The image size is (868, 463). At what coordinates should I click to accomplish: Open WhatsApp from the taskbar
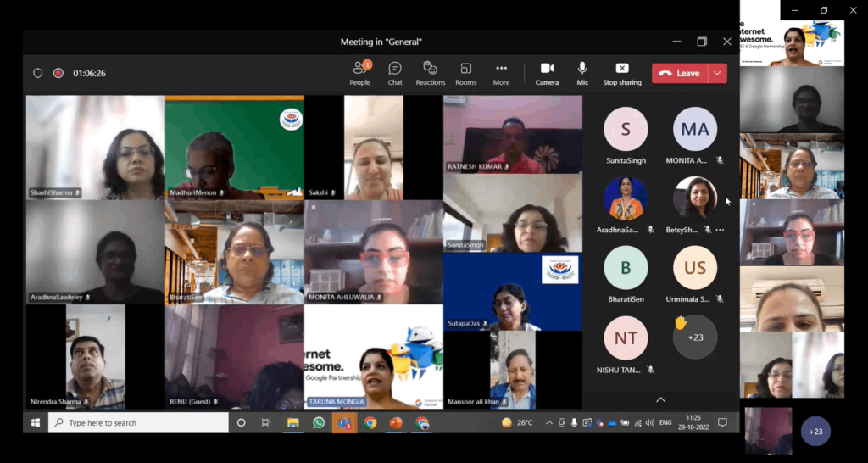(x=319, y=422)
